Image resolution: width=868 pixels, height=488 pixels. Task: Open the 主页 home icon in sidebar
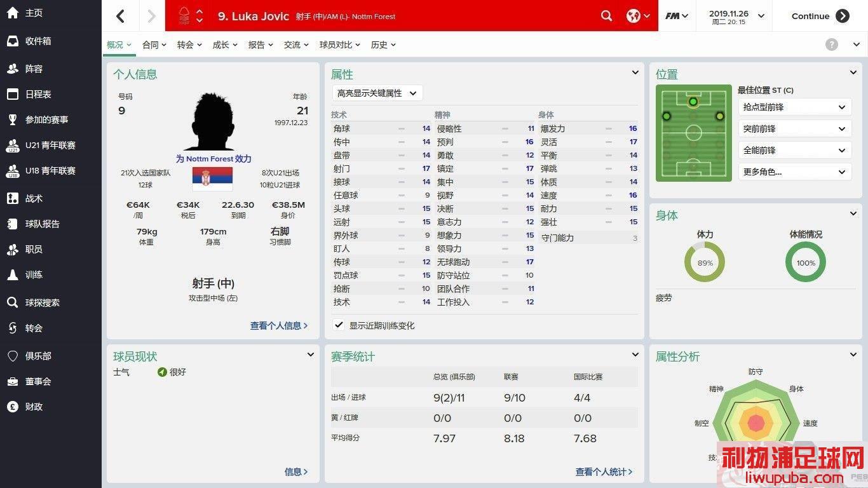pos(13,13)
